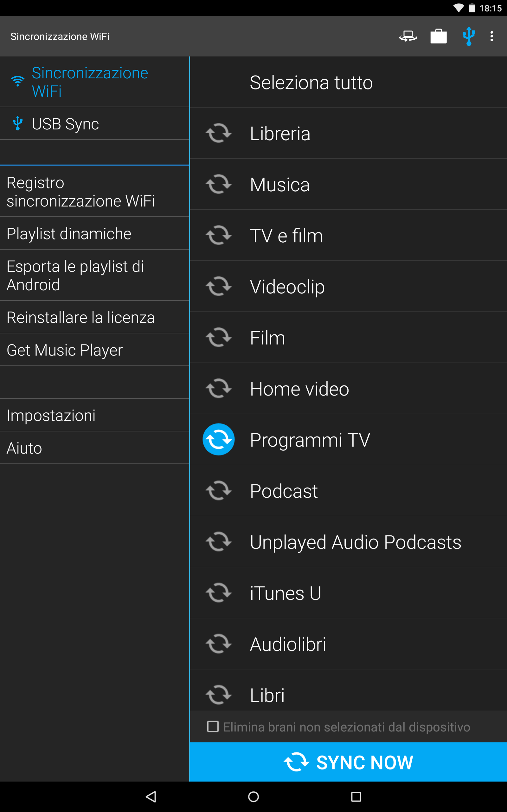Switch to USB Sync mode
The width and height of the screenshot is (507, 812).
65,124
